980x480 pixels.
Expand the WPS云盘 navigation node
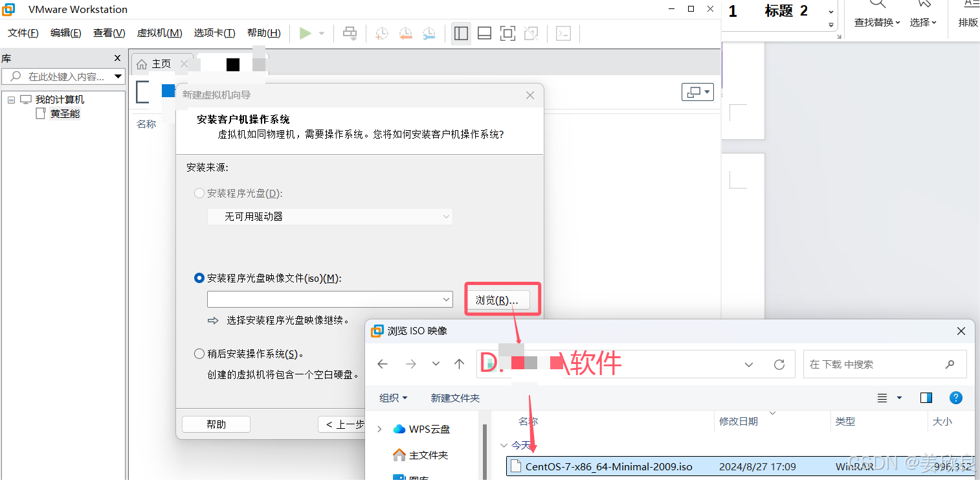(380, 429)
